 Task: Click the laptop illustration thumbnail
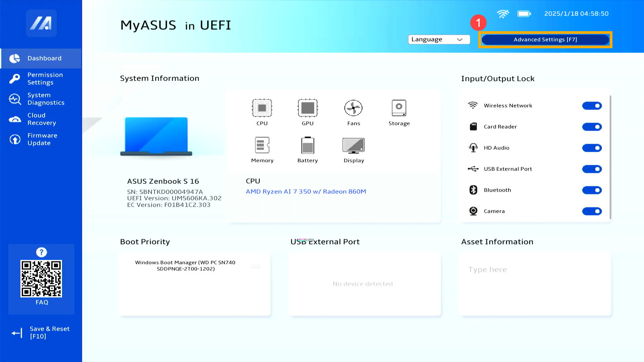pyautogui.click(x=156, y=137)
